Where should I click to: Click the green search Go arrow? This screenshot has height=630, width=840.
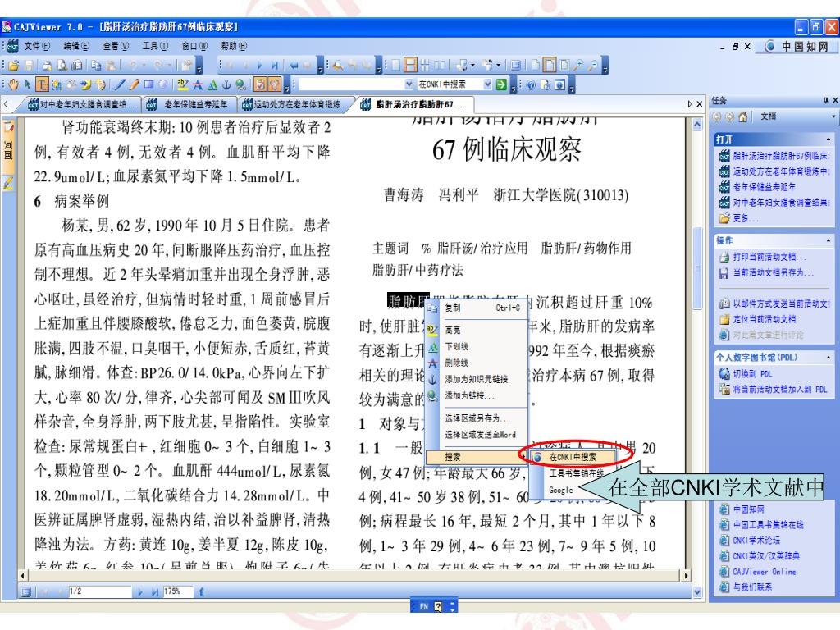click(501, 84)
